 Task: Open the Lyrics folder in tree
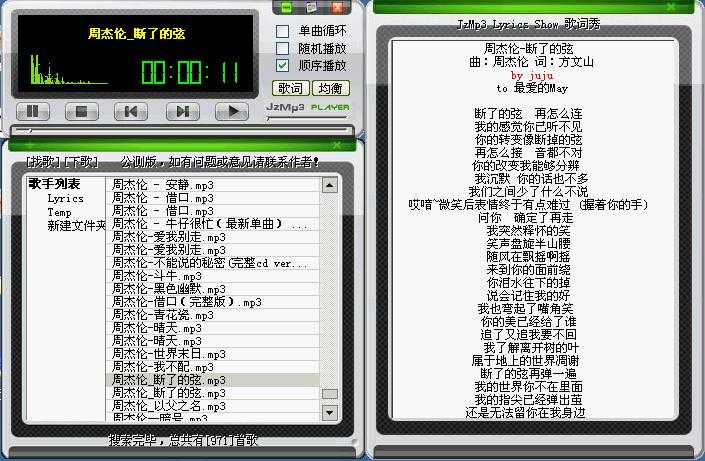tap(65, 198)
